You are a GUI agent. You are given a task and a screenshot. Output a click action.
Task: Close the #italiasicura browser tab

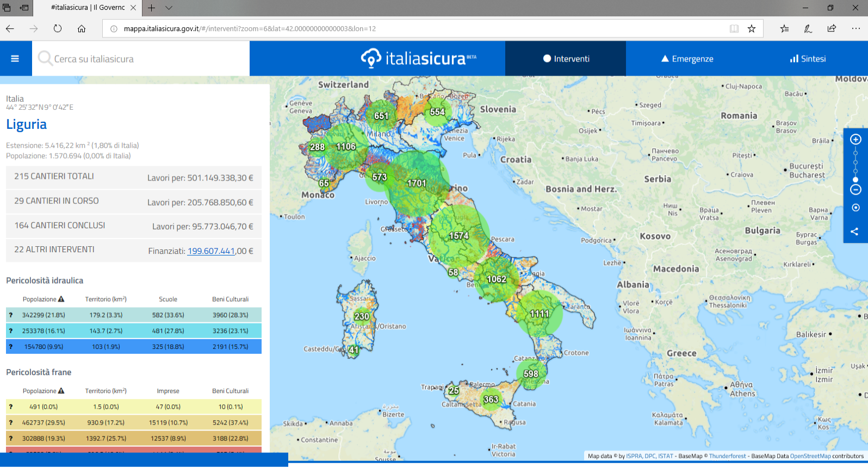click(x=133, y=8)
